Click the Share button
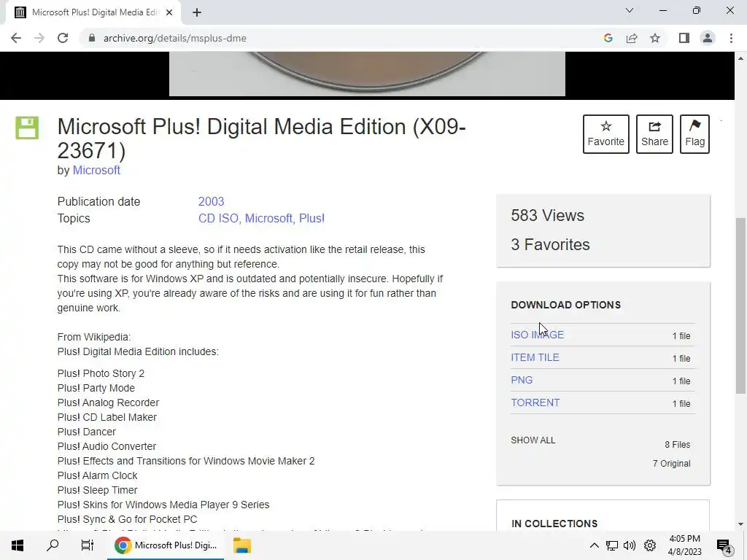Screen dimensions: 747x560 pyautogui.click(x=654, y=134)
